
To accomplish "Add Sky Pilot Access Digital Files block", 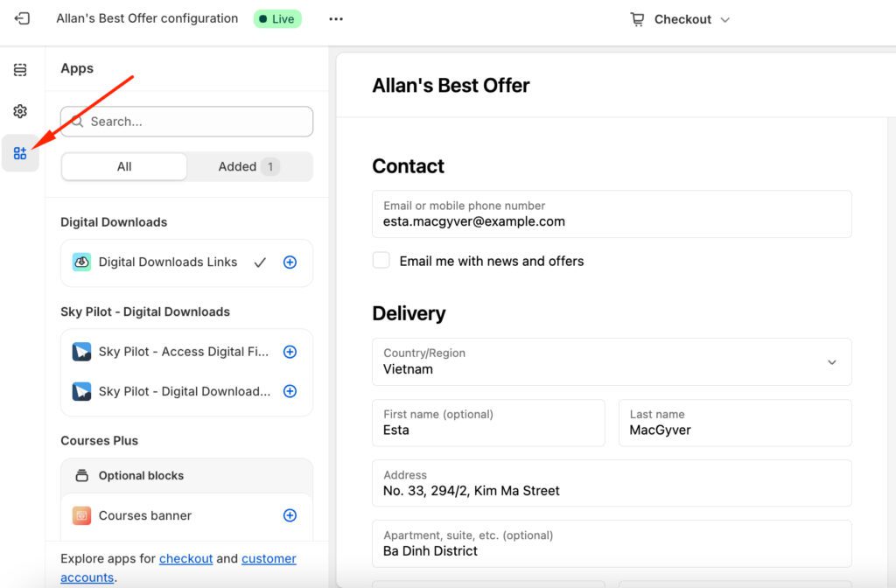I will 290,352.
